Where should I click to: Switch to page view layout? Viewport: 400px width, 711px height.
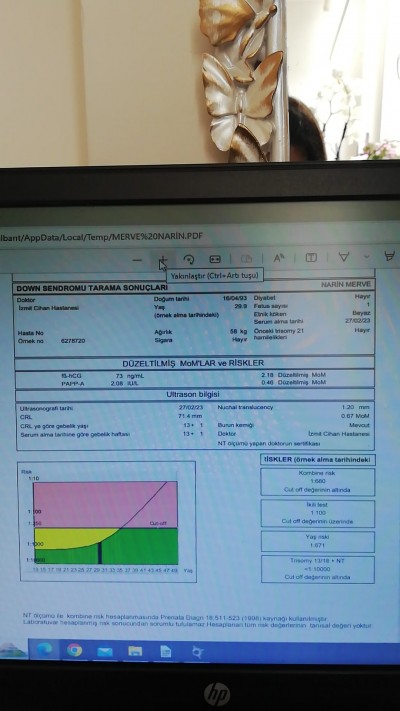click(246, 259)
